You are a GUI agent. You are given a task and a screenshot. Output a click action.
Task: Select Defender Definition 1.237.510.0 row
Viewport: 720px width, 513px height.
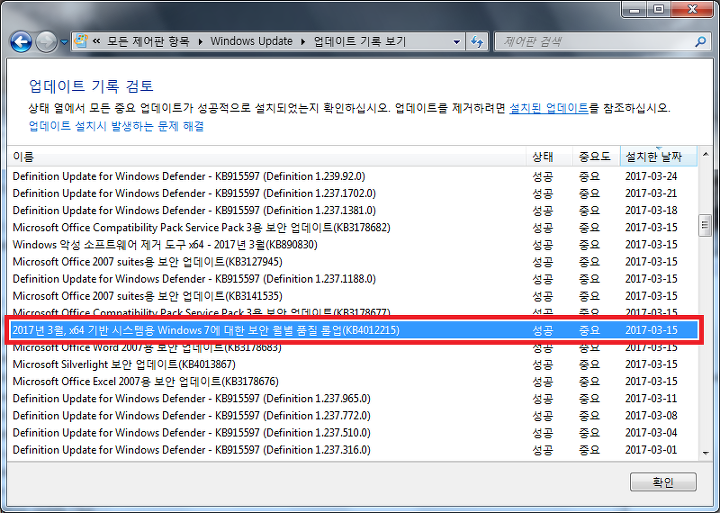pos(353,433)
